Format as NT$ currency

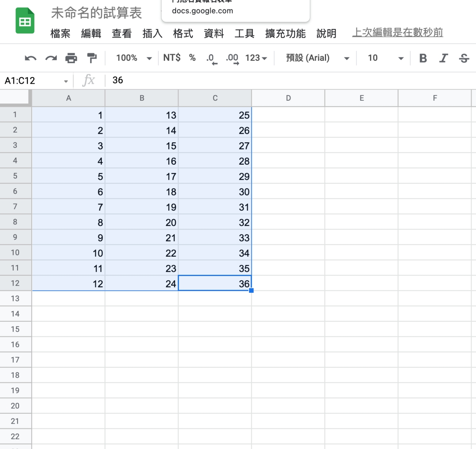[x=172, y=58]
